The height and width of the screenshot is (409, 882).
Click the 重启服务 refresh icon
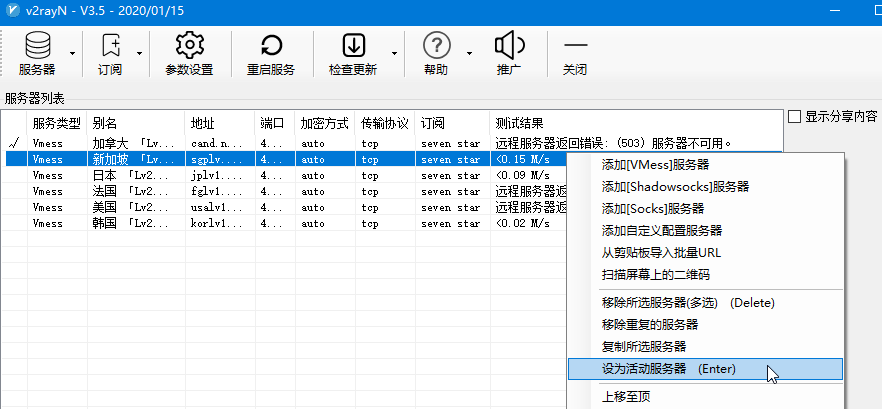(271, 46)
